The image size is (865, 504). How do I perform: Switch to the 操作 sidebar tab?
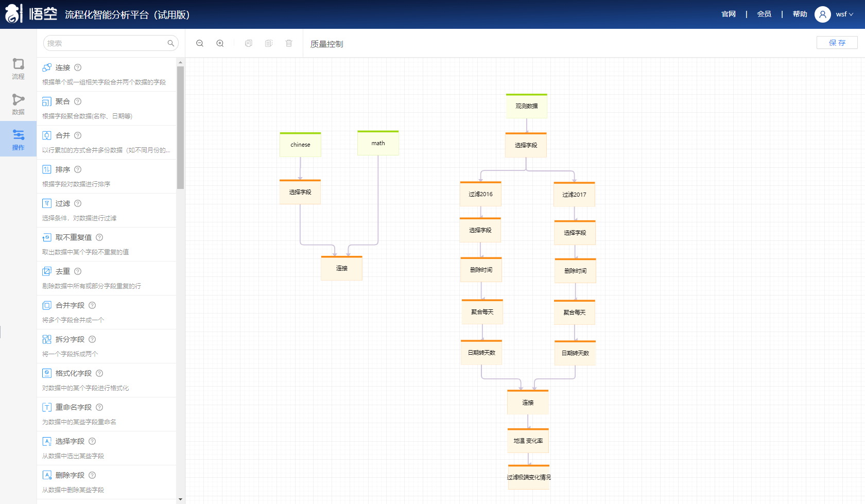tap(19, 139)
